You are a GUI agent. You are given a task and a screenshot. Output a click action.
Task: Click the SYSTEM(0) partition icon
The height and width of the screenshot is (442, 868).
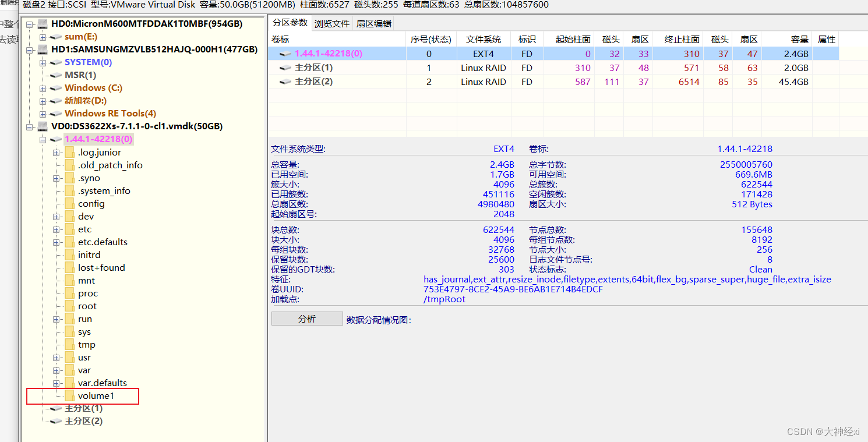56,63
